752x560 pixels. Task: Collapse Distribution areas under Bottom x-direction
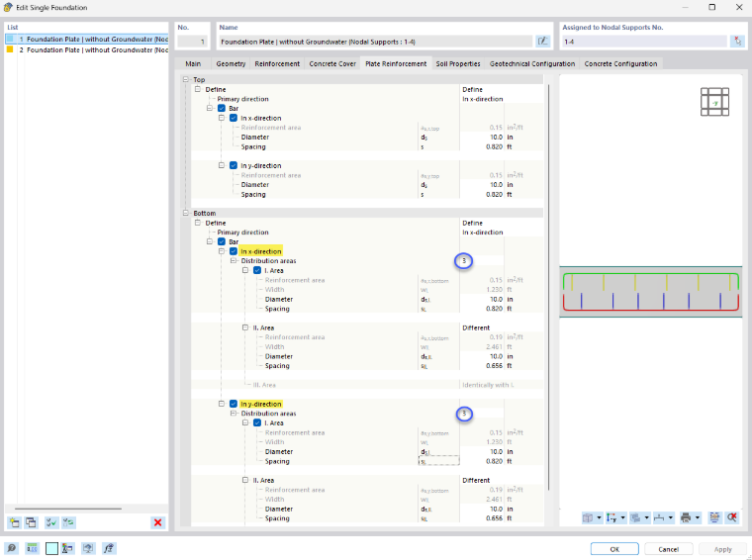tap(234, 261)
